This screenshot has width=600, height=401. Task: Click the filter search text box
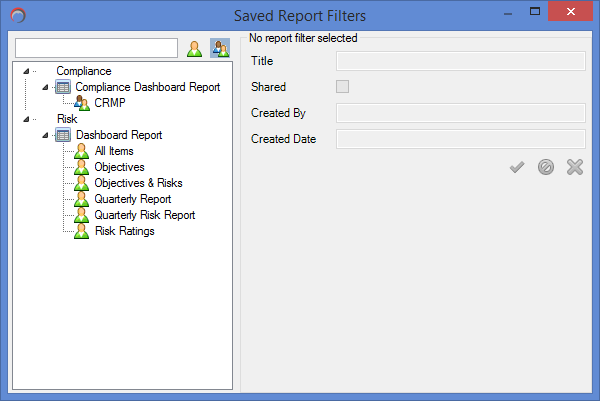[x=96, y=48]
